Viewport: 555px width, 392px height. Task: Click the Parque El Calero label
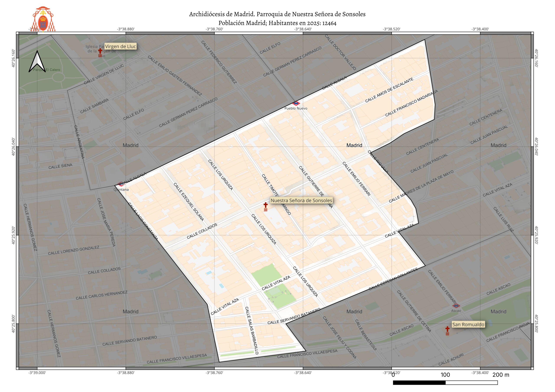point(47,70)
